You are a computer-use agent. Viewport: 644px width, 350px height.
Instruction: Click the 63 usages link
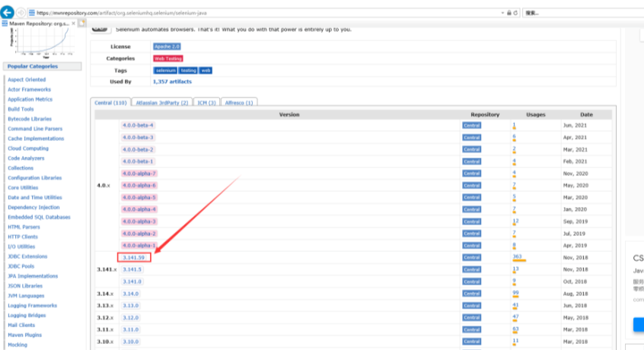[515, 329]
